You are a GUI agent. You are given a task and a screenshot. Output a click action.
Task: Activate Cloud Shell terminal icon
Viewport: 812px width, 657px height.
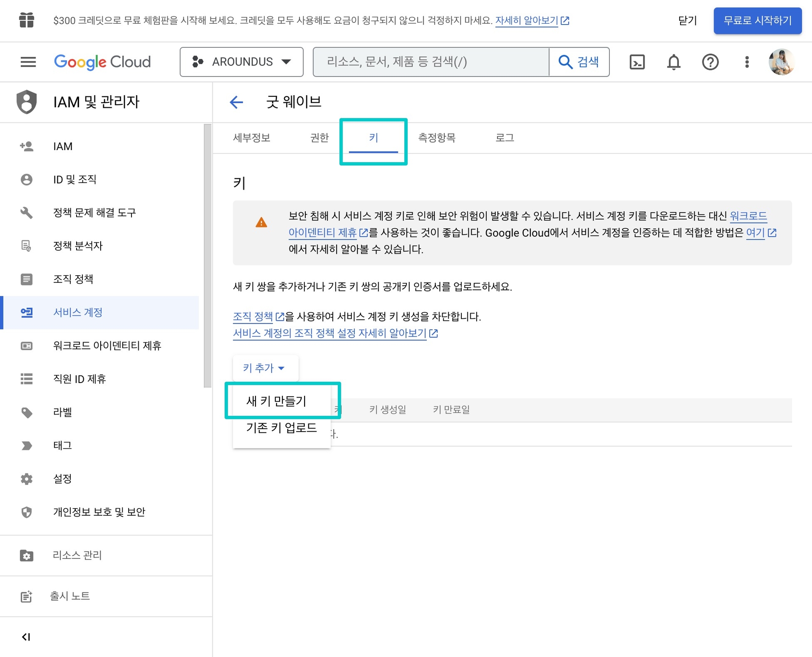pyautogui.click(x=637, y=62)
